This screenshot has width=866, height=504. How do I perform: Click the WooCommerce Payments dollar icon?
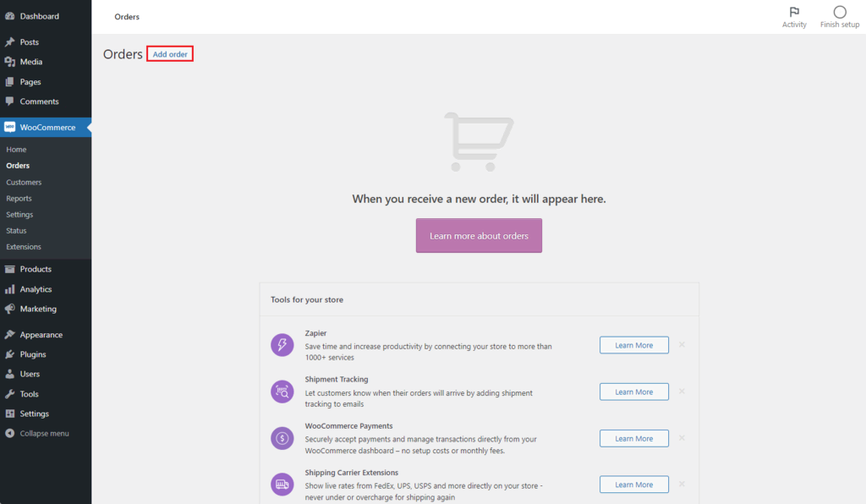pyautogui.click(x=282, y=438)
